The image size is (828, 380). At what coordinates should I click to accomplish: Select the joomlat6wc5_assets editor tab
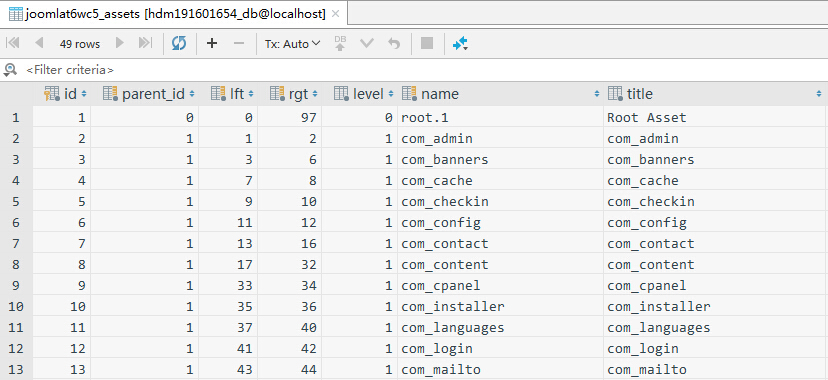[x=174, y=14]
